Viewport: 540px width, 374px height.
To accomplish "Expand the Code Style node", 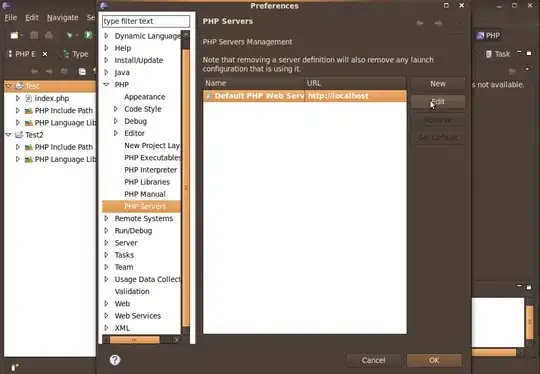I will point(116,109).
